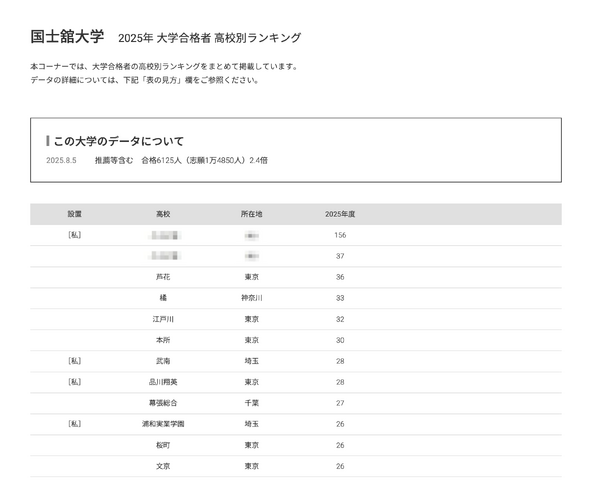This screenshot has width=594, height=480.
Task: Click the 高校 column header
Action: [163, 214]
